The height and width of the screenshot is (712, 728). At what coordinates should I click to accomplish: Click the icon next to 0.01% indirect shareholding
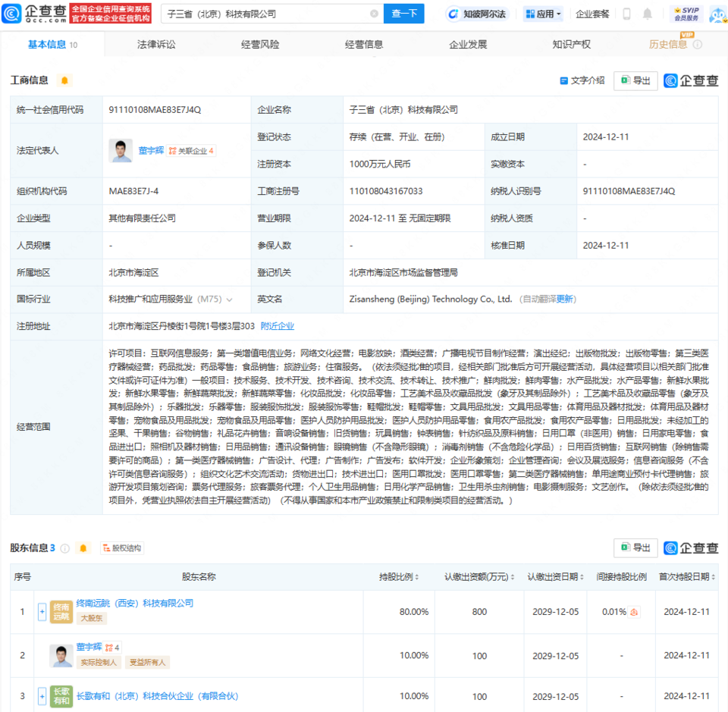coord(634,612)
